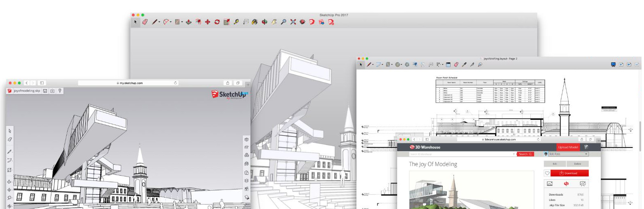644x209 pixels.
Task: Activate the Paint Bucket tool in SketchUp Pro
Action: pyautogui.click(x=255, y=22)
